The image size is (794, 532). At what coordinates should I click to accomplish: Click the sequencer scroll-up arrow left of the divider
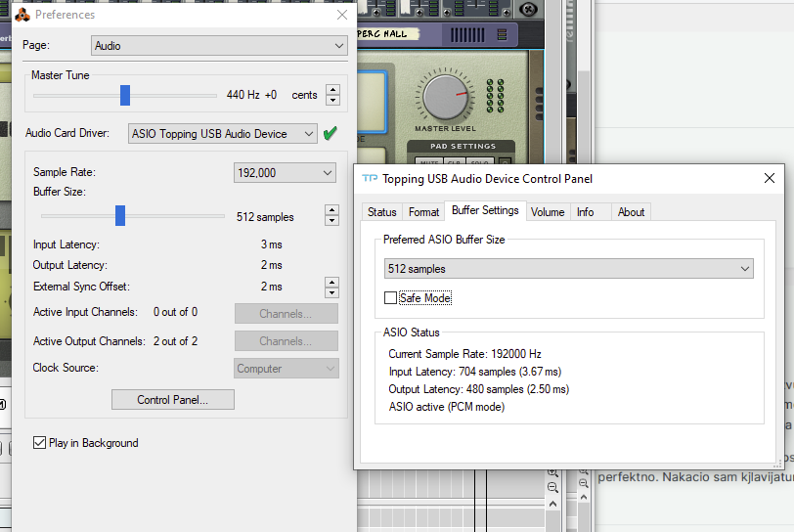552,505
